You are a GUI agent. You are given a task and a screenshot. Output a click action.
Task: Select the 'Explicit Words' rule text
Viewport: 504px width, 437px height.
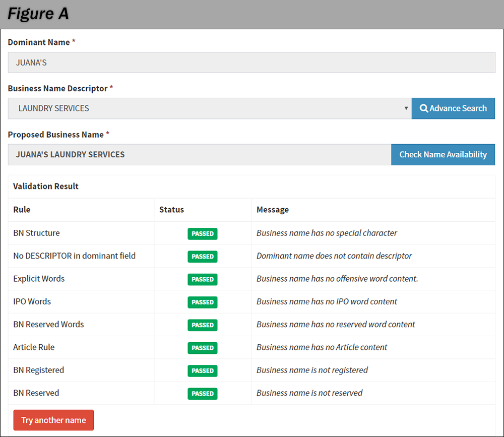[39, 279]
